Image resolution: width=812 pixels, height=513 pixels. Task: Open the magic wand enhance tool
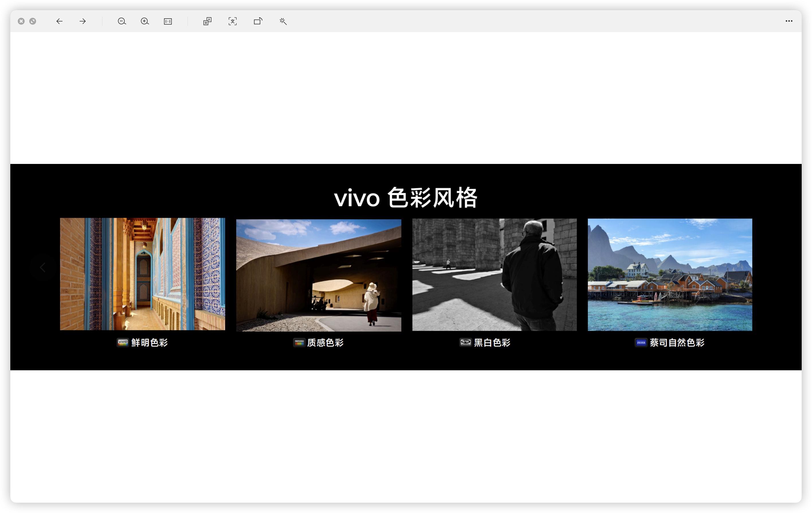coord(283,21)
